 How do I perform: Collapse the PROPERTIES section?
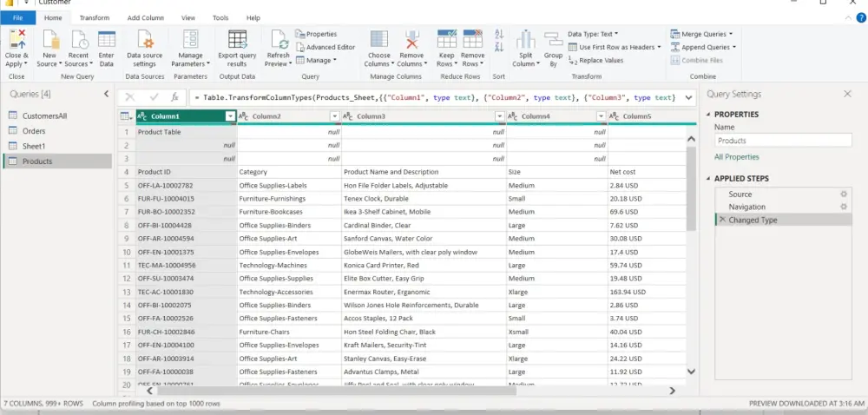coord(708,115)
